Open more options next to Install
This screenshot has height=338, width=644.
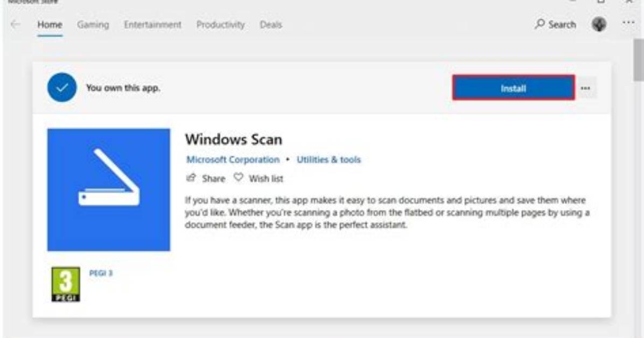pos(586,88)
